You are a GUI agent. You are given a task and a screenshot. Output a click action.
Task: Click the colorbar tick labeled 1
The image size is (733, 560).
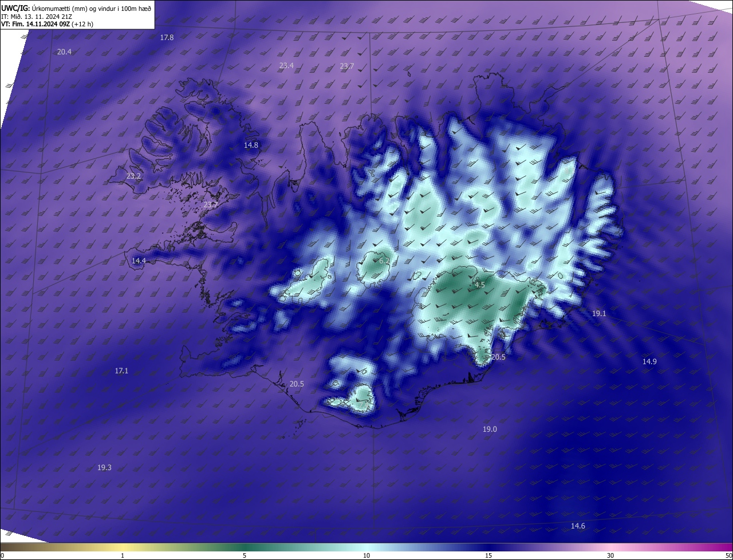tap(123, 555)
